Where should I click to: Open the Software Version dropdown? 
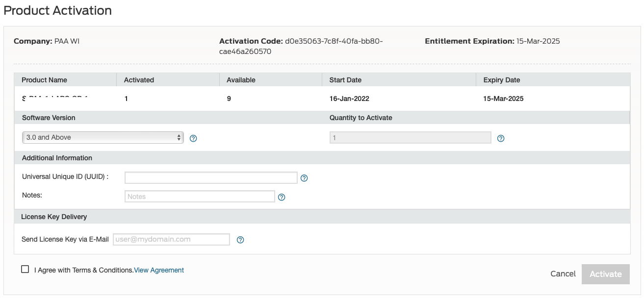click(103, 137)
